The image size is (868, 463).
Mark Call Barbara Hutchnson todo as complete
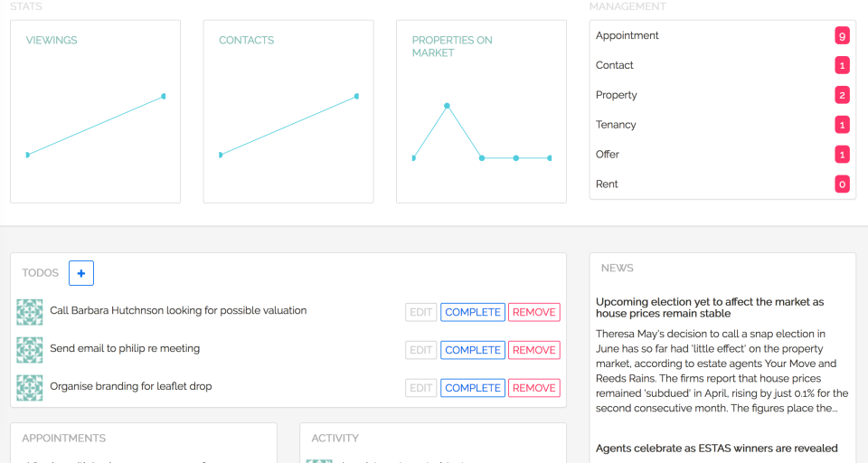[473, 312]
